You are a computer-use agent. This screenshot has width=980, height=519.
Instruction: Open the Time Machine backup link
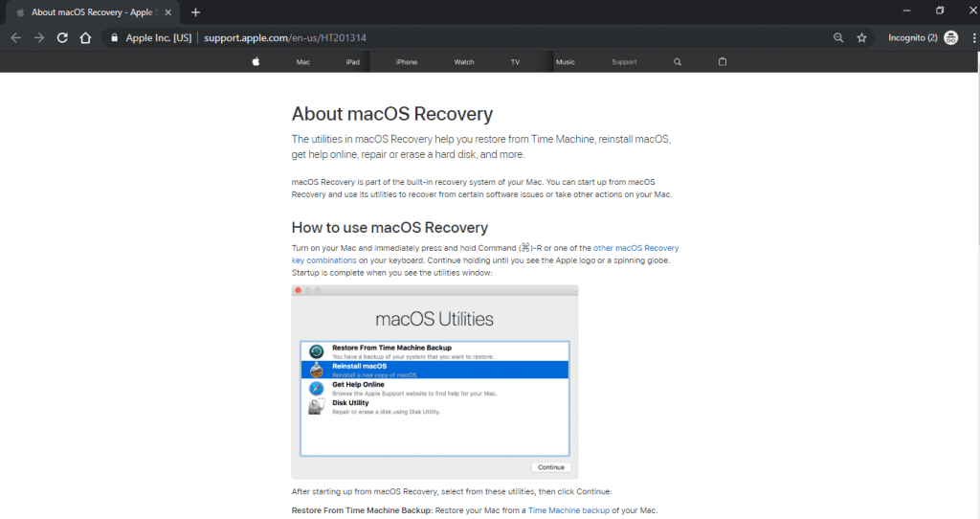[568, 510]
